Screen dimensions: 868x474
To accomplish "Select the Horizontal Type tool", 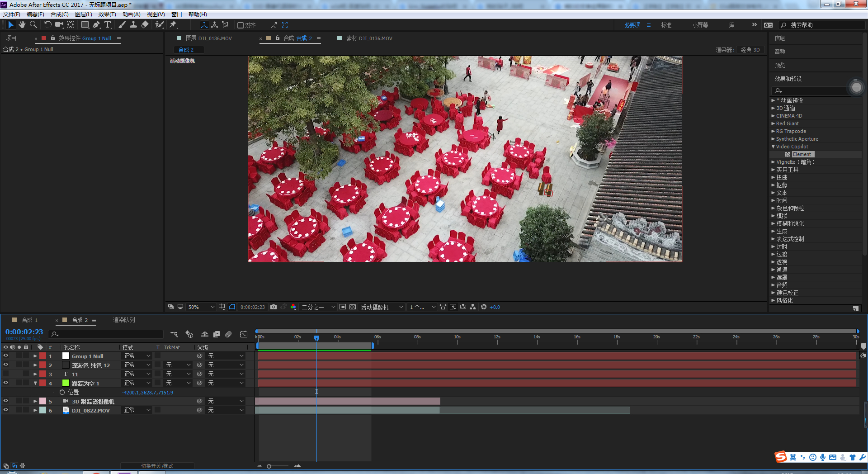I will tap(108, 25).
